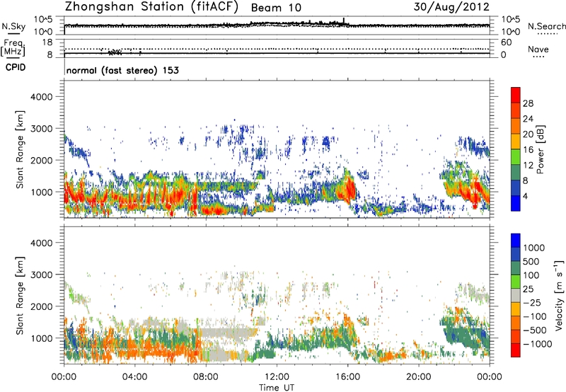566x392 pixels.
Task: Click the "500" velocity colorbar label
Action: tap(531, 261)
